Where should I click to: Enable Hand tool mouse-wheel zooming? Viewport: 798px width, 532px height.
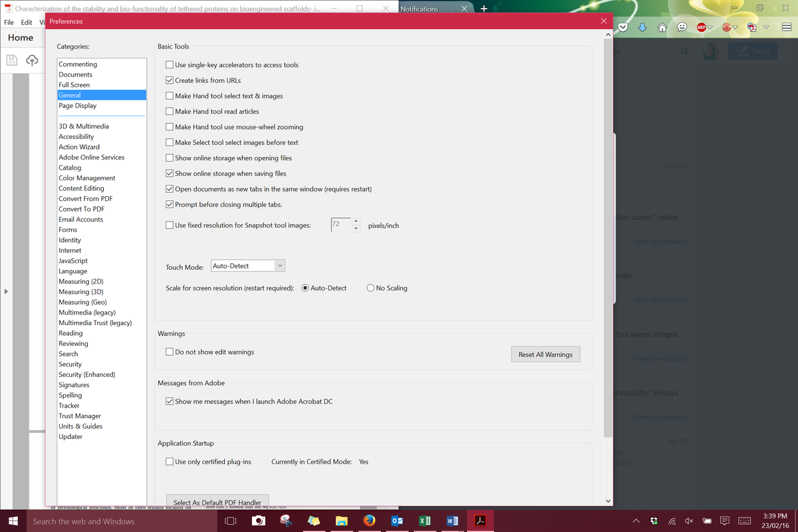tap(170, 127)
